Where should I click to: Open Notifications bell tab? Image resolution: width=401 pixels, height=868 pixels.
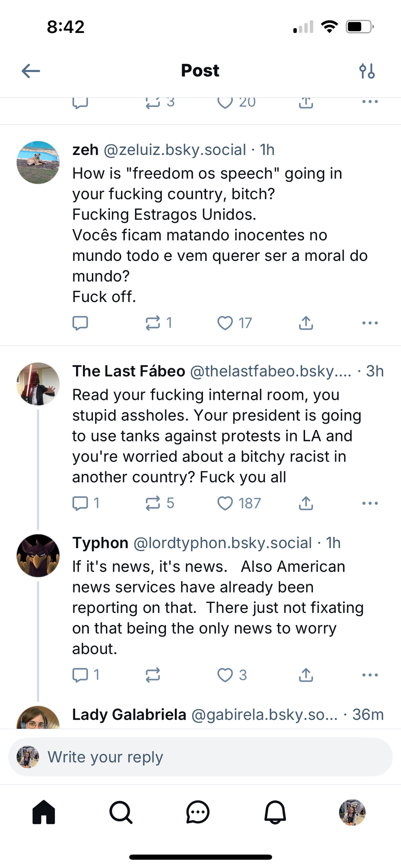(275, 812)
